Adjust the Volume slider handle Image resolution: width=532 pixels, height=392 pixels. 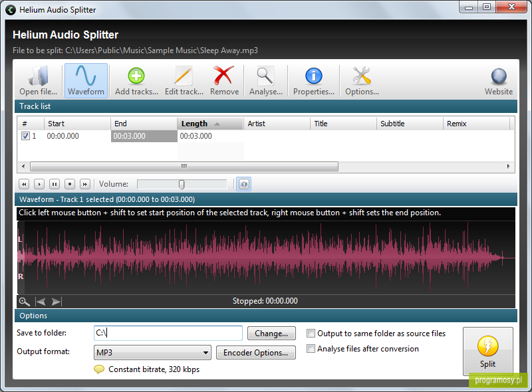(182, 184)
